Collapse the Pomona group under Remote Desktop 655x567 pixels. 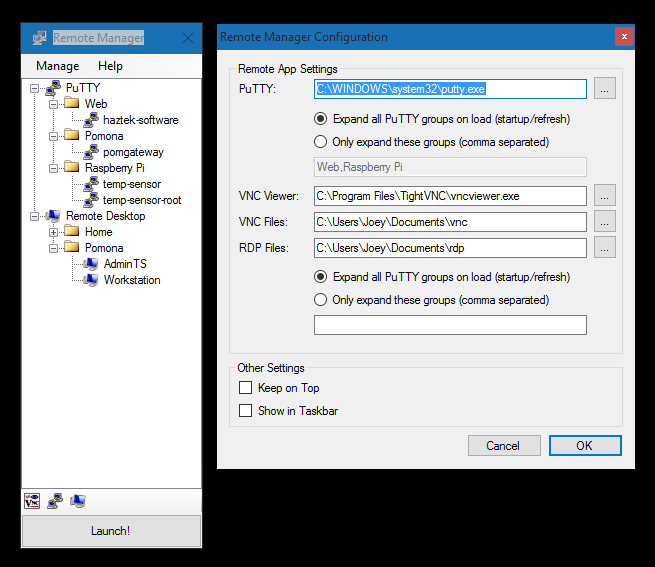point(53,249)
